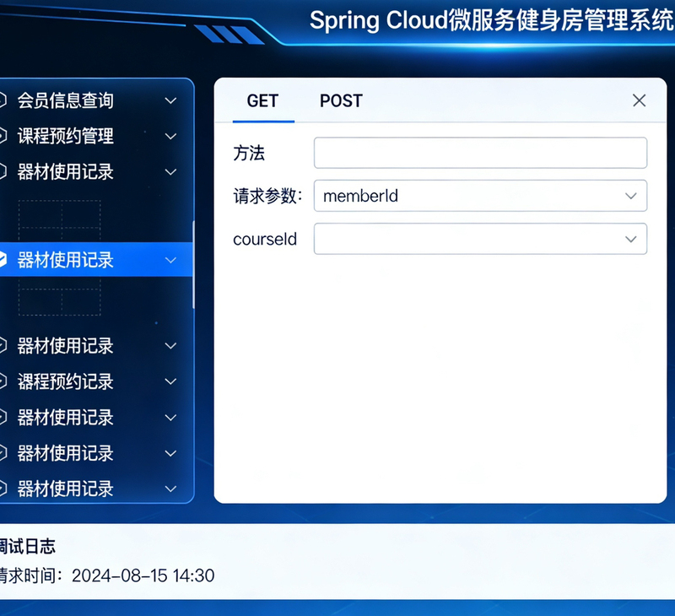Click the 方法 input field
Image resolution: width=675 pixels, height=616 pixels.
point(480,153)
